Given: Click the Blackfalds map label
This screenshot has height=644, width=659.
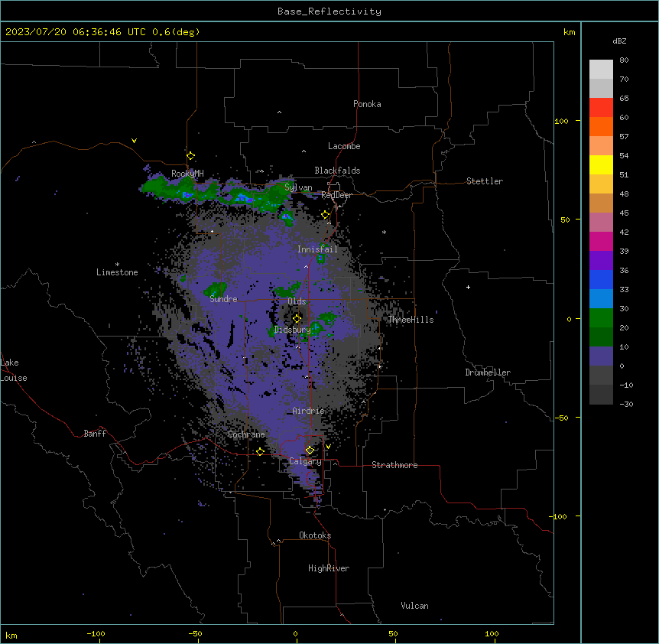Looking at the screenshot, I should click(337, 171).
